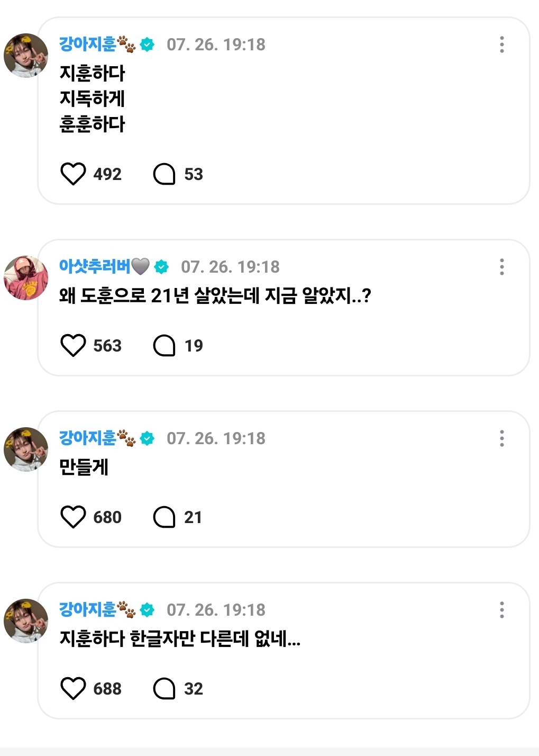539x756 pixels.
Task: Open the three-dot menu on the 만들게 post
Action: [x=501, y=438]
